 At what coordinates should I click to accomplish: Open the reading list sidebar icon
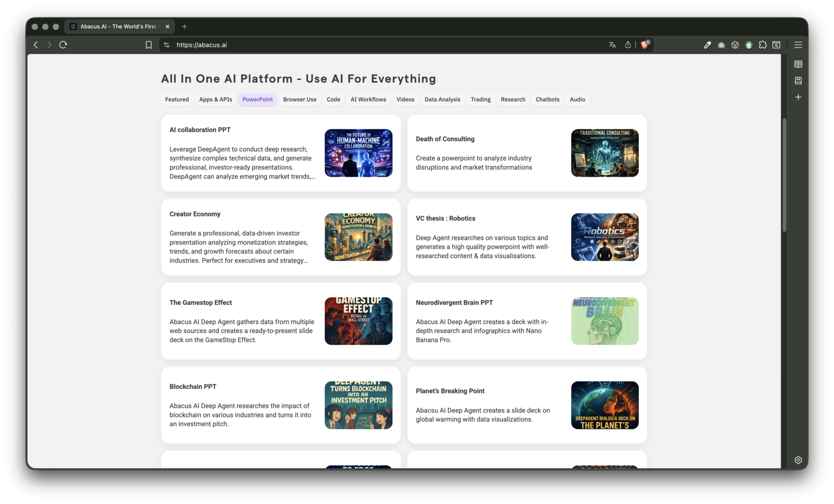click(798, 65)
